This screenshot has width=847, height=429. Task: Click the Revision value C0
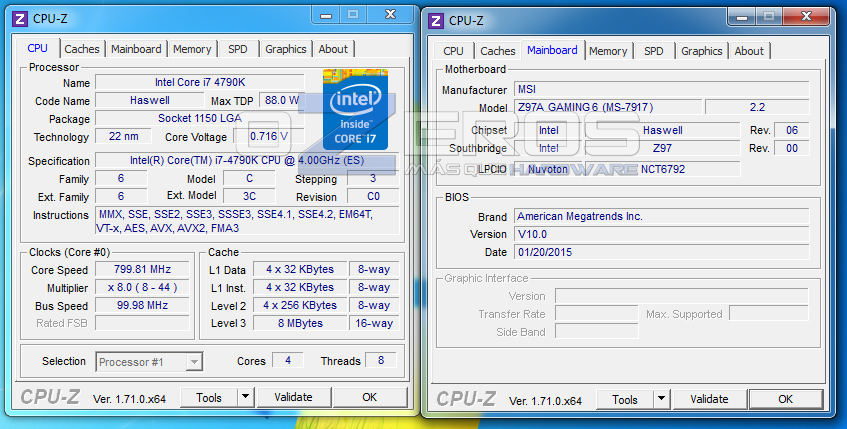click(x=373, y=196)
